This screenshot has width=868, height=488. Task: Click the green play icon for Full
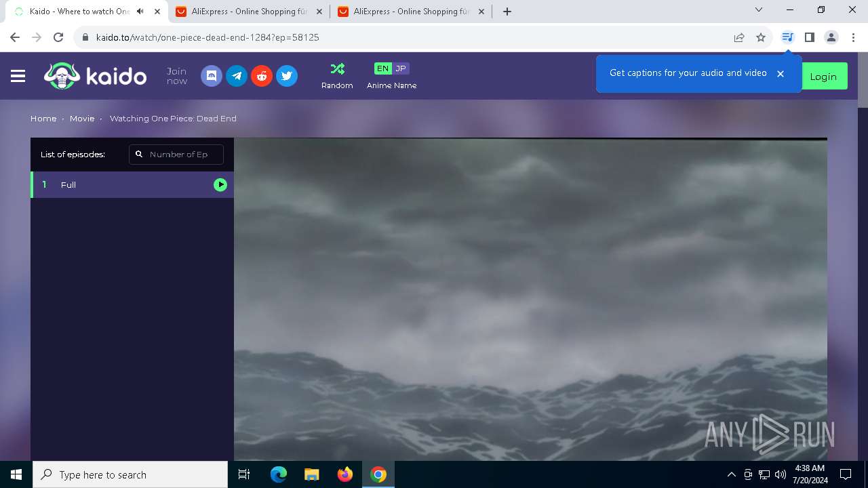220,185
